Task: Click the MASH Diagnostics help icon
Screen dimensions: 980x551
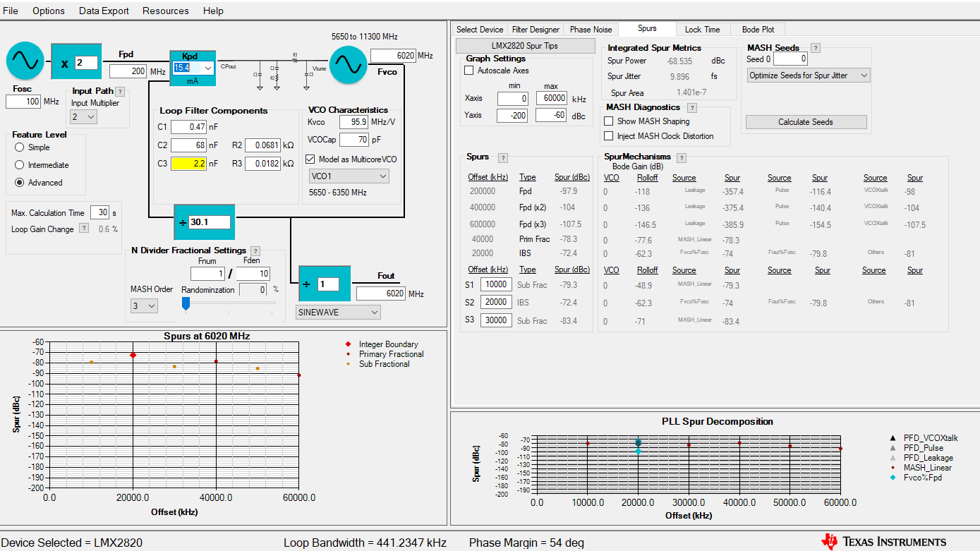Action: tap(692, 108)
